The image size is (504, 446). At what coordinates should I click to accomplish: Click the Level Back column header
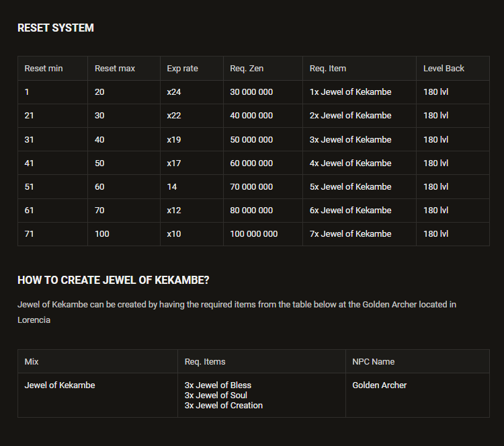[453, 69]
